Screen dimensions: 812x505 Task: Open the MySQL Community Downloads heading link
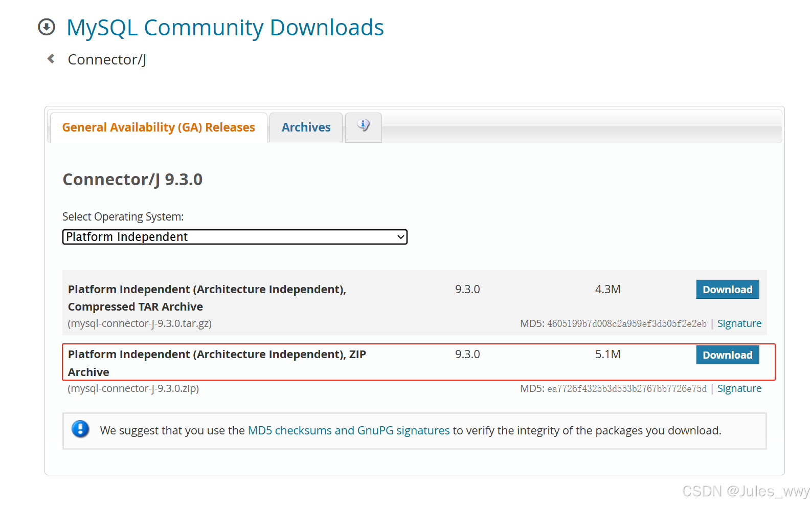[225, 27]
